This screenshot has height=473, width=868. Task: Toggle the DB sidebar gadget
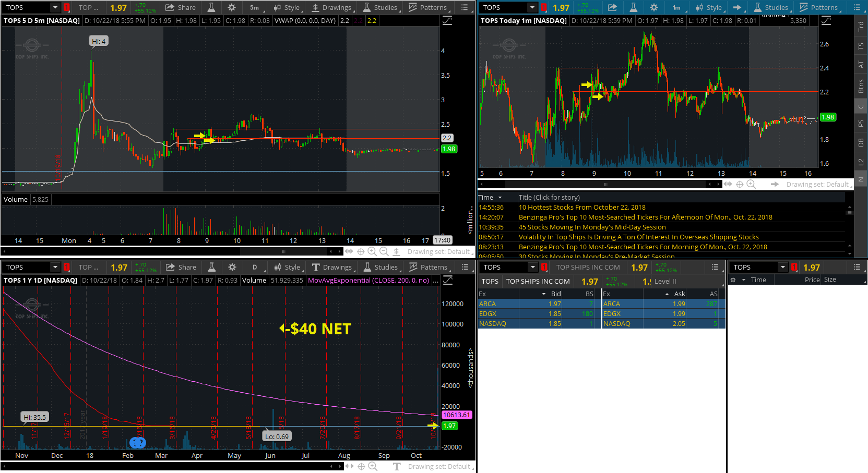(861, 142)
